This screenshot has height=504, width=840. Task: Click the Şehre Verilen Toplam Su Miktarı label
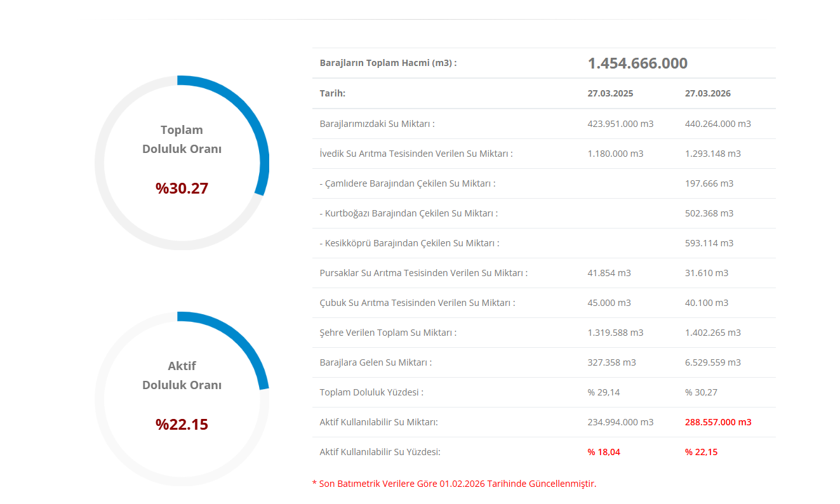point(388,333)
